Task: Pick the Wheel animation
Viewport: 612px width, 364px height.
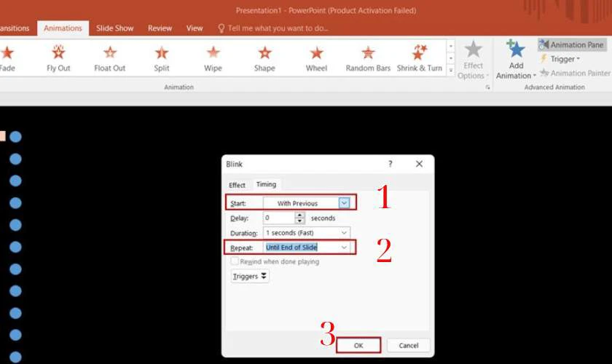Action: [x=316, y=58]
